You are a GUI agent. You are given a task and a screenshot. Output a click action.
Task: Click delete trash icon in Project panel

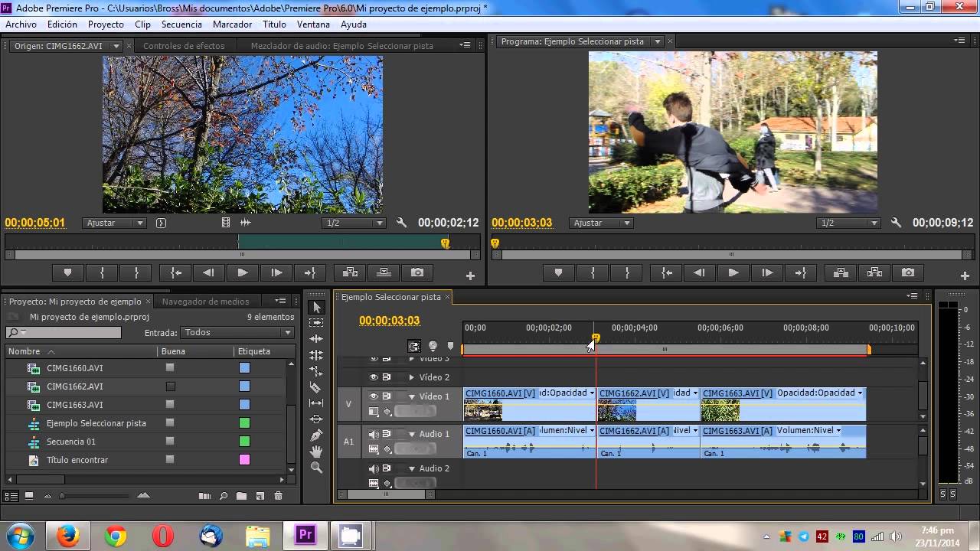point(278,496)
